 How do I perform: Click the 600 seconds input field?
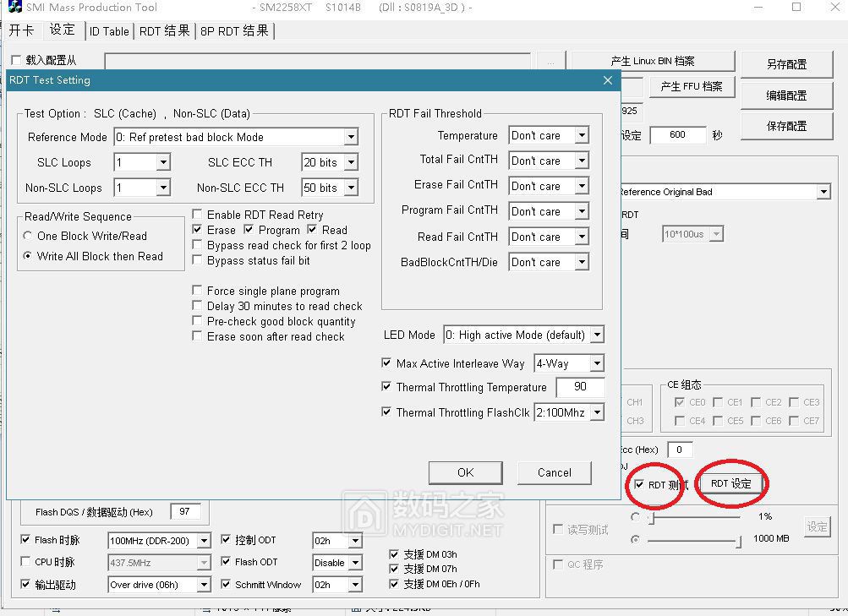coord(678,134)
